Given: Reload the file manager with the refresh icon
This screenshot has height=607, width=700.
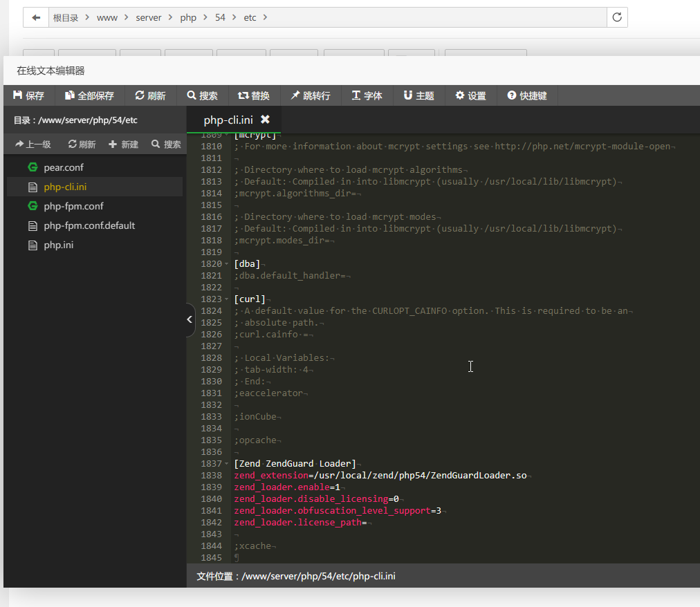Looking at the screenshot, I should (617, 17).
